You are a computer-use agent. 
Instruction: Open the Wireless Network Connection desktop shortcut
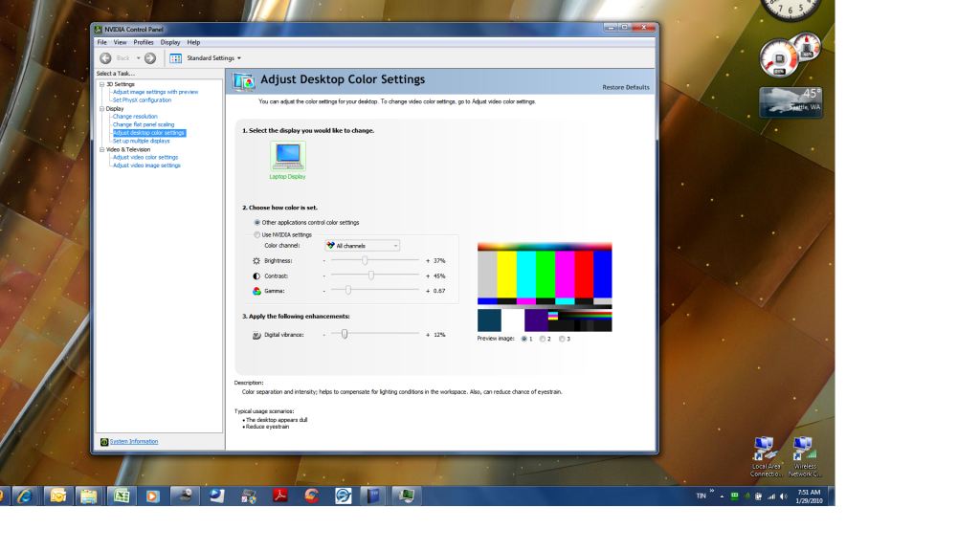[804, 457]
